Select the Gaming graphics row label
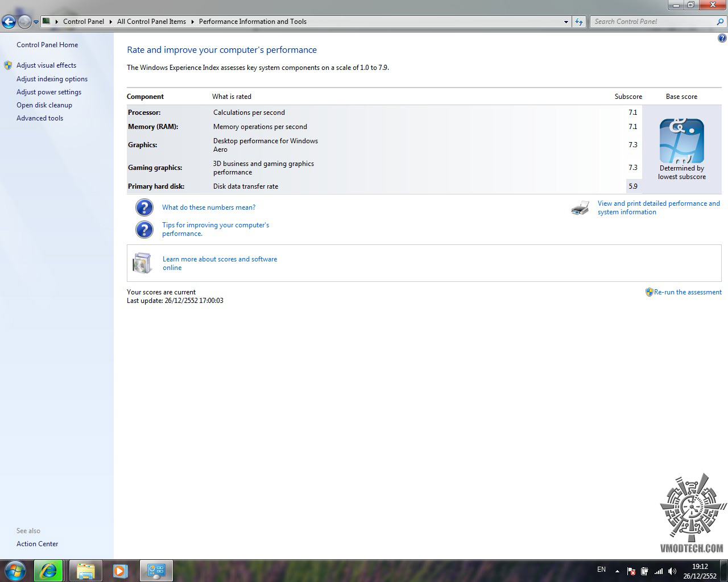Screen dimensions: 728x582 pos(155,168)
